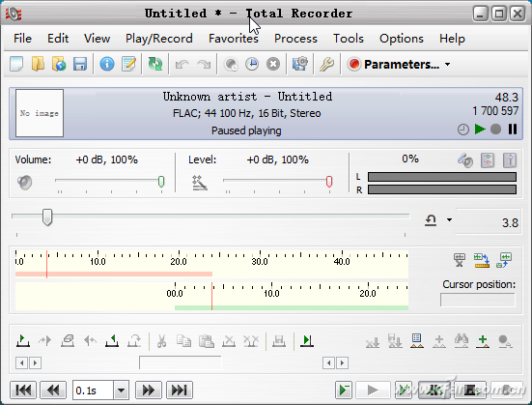Click the Cursor position field
532x405 pixels.
(x=478, y=300)
